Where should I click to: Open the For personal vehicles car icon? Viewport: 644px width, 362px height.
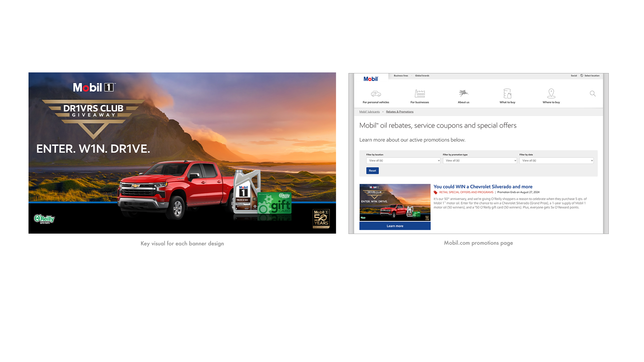[x=376, y=94]
